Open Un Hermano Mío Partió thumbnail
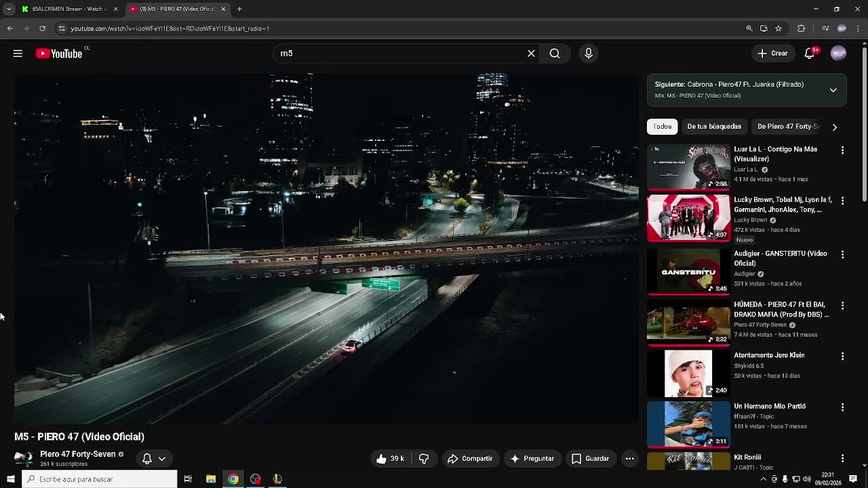The height and width of the screenshot is (488, 868). 688,424
